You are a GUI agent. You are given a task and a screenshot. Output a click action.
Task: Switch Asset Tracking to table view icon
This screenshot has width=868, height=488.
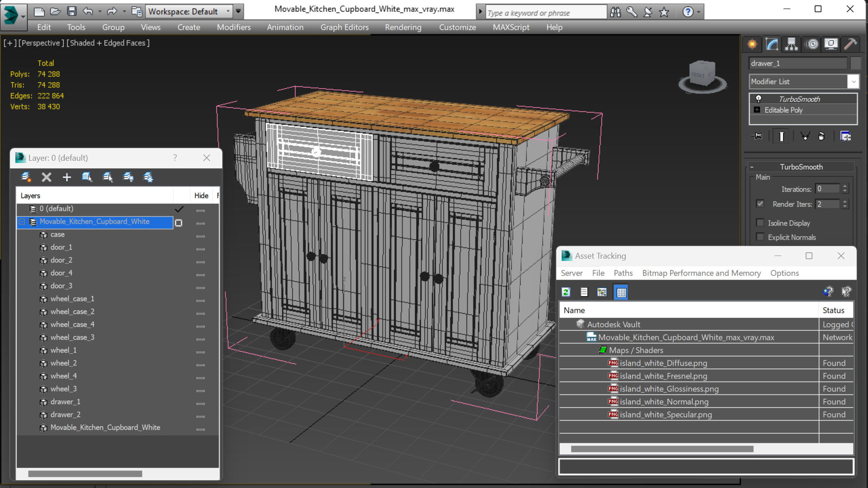tap(621, 292)
